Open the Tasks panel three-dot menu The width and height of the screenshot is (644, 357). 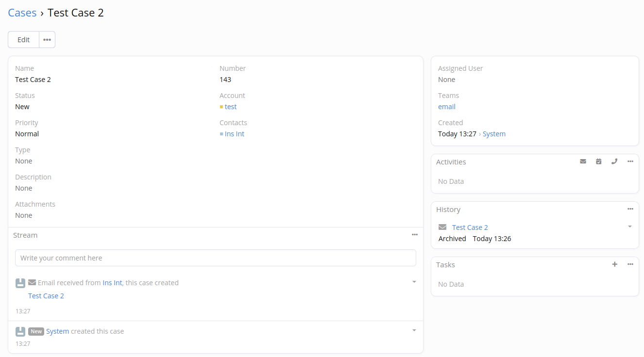630,264
